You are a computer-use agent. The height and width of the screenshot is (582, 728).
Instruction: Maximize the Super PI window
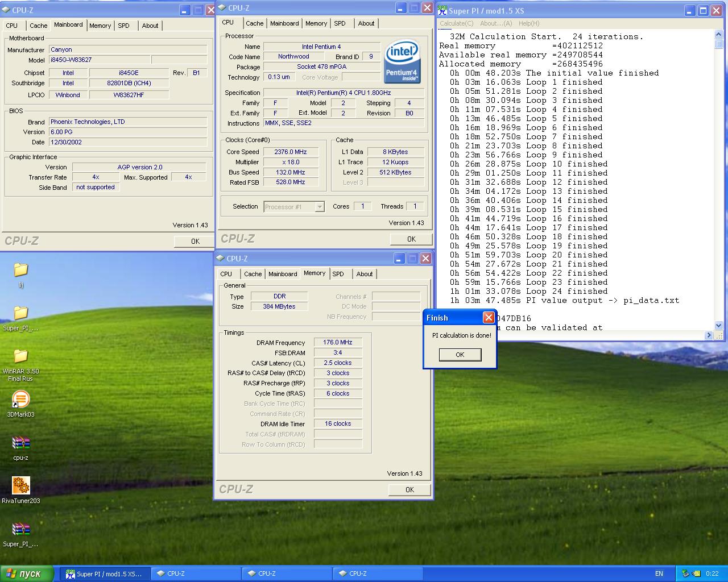coord(703,10)
